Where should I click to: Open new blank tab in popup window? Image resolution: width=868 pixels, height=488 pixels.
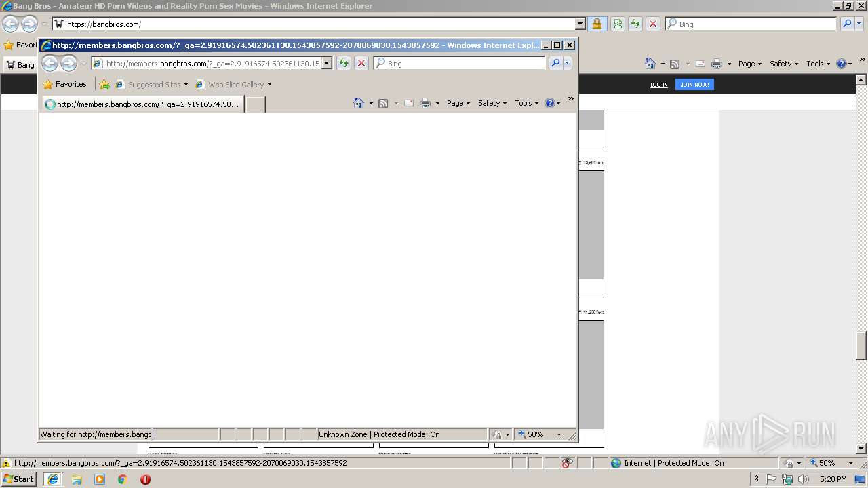coord(255,104)
